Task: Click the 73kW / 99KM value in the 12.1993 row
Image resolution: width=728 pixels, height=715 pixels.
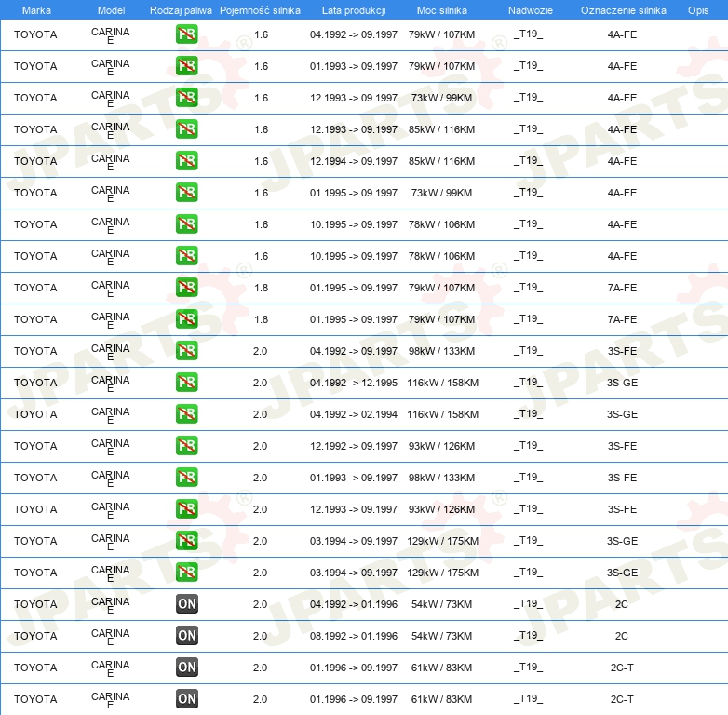Action: 441,98
